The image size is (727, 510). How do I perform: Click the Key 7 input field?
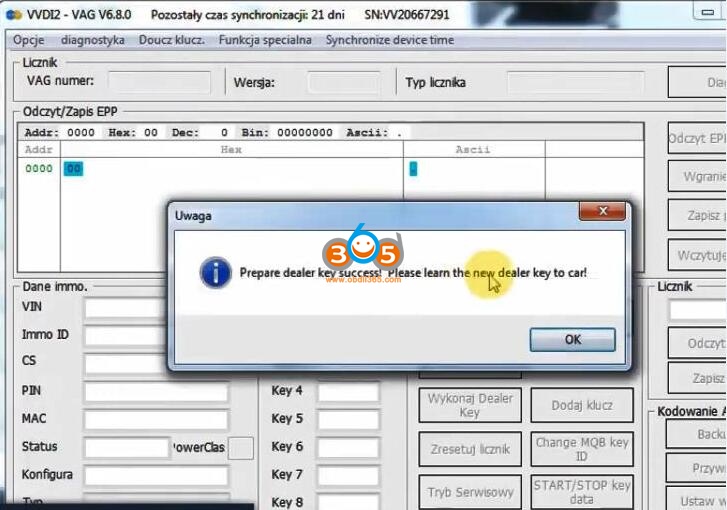[348, 476]
